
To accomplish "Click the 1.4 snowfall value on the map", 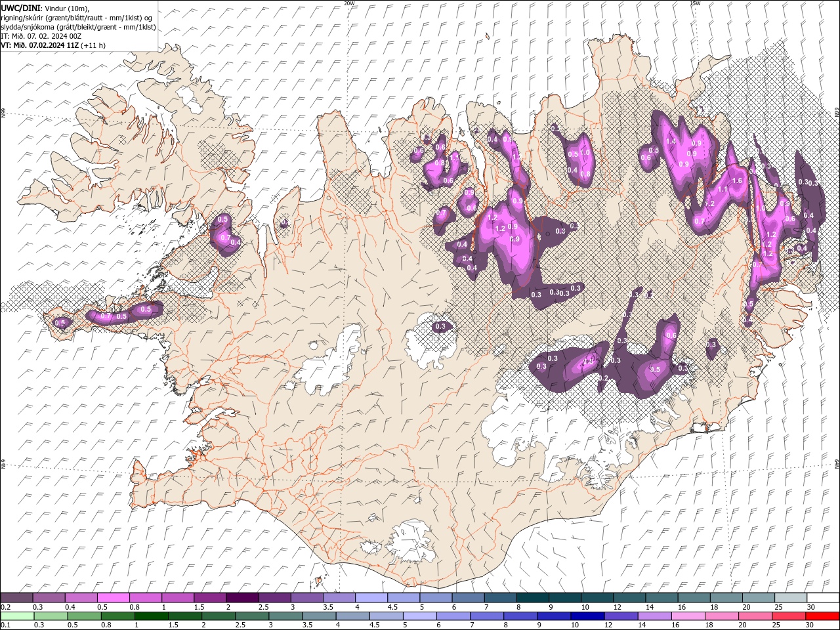I will tap(671, 141).
